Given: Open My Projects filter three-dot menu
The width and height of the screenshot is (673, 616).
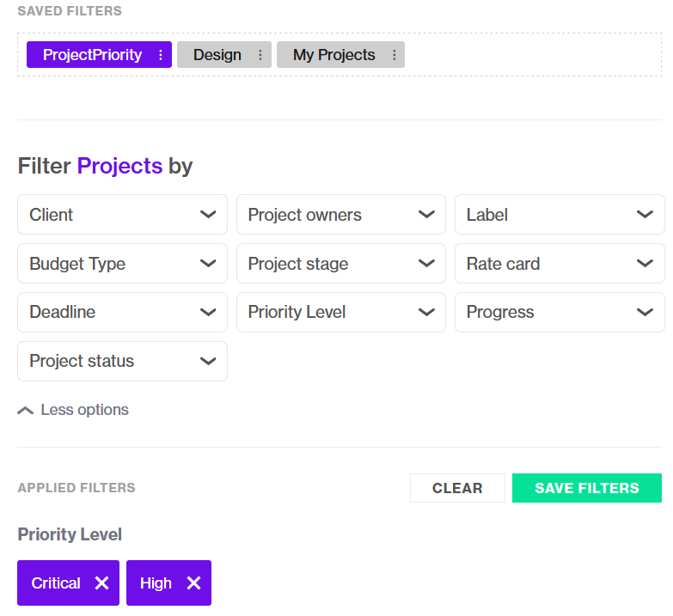Looking at the screenshot, I should click(394, 55).
